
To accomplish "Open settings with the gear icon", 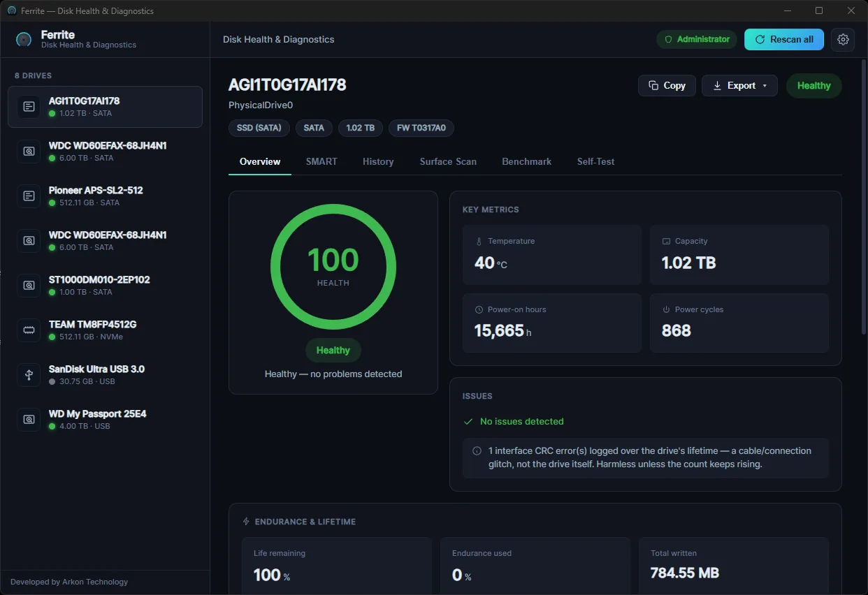I will (x=843, y=40).
